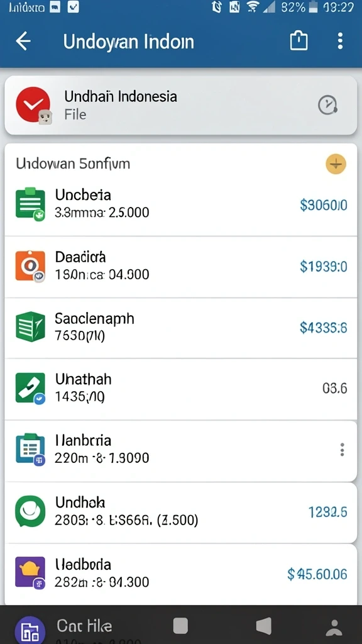Expand the Uanbrria row three-dot menu
362x644 pixels.
[343, 450]
